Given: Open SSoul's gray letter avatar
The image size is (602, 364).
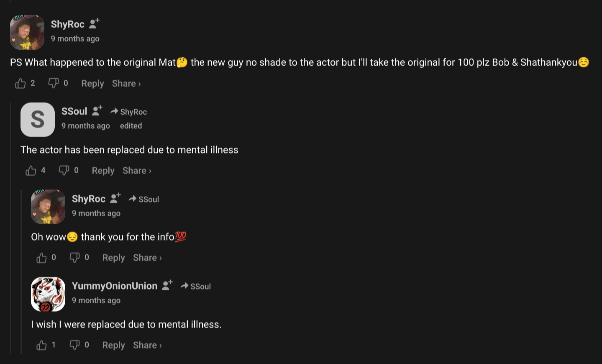Looking at the screenshot, I should coord(38,120).
